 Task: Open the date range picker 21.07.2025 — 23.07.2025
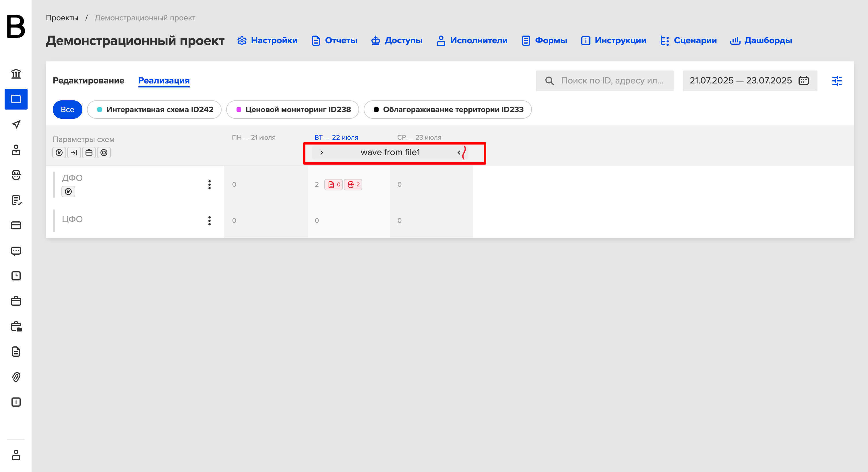(x=750, y=81)
